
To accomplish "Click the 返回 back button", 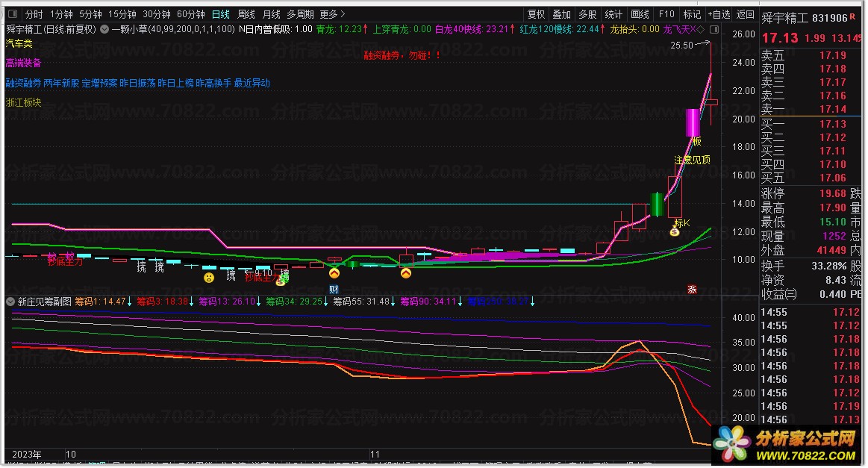I will coord(745,14).
